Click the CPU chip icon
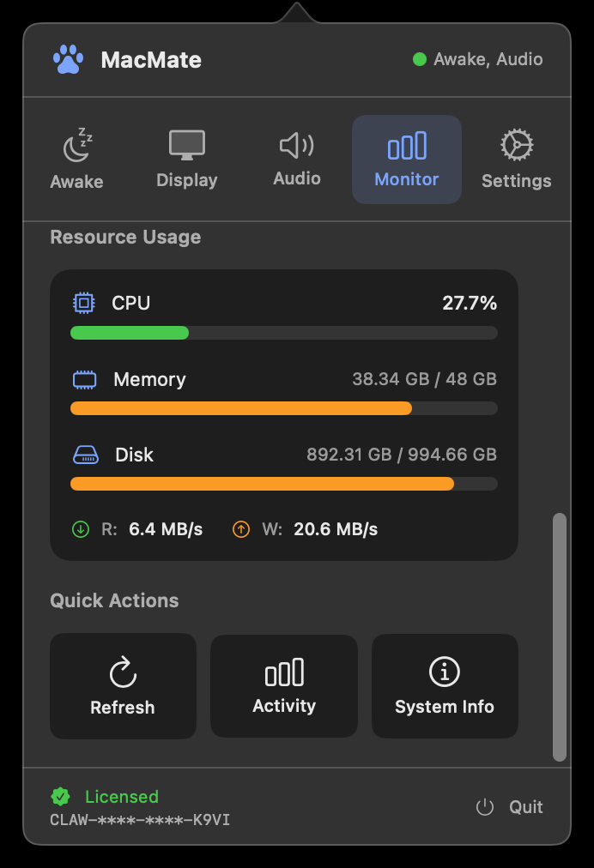Viewport: 594px width, 868px height. 84,302
